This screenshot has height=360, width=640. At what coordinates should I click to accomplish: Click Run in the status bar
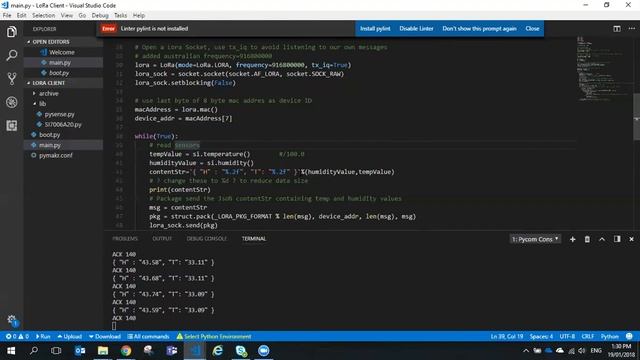point(43,337)
